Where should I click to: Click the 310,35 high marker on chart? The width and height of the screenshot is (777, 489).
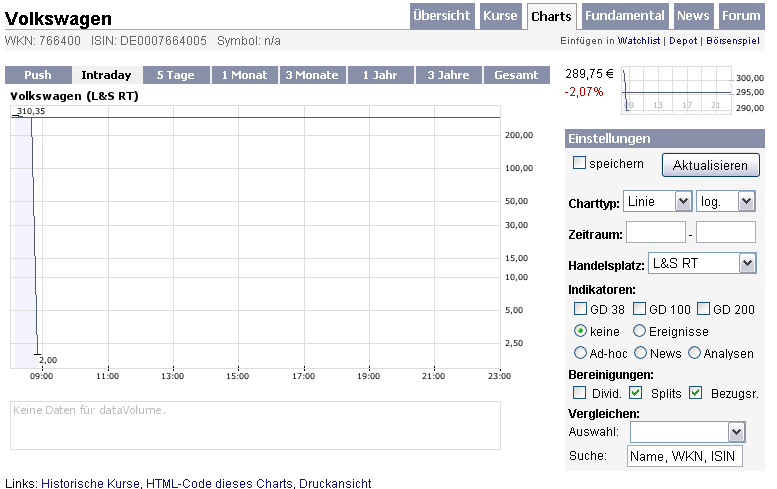click(x=31, y=111)
